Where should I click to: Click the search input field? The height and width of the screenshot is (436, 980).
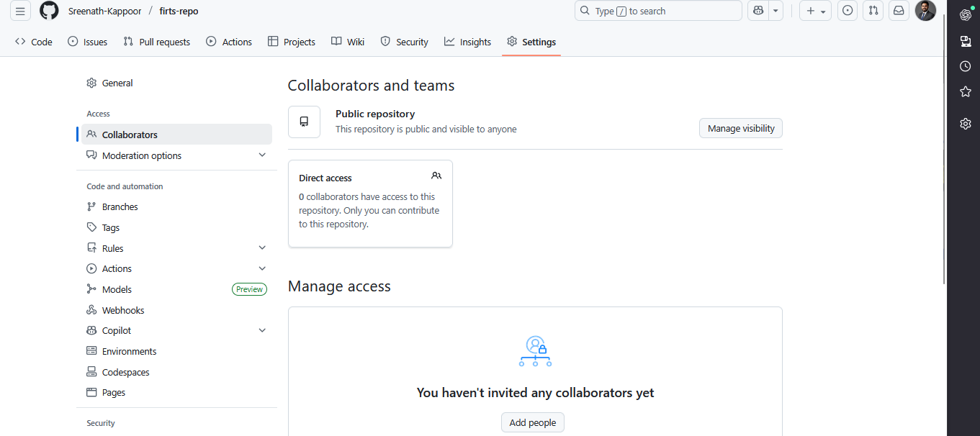pyautogui.click(x=658, y=11)
